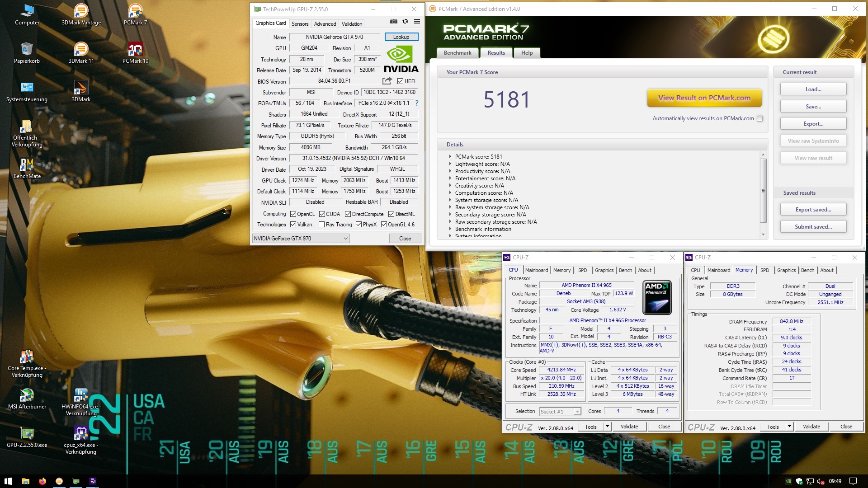Open Windows Start menu
The width and height of the screenshot is (868, 488).
(8, 481)
